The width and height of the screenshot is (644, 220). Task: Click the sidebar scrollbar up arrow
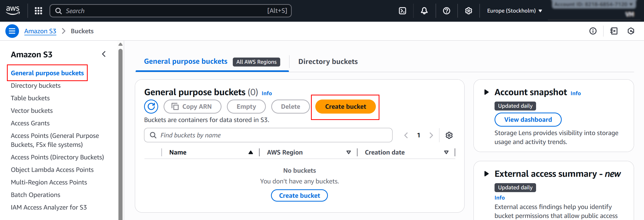[120, 44]
